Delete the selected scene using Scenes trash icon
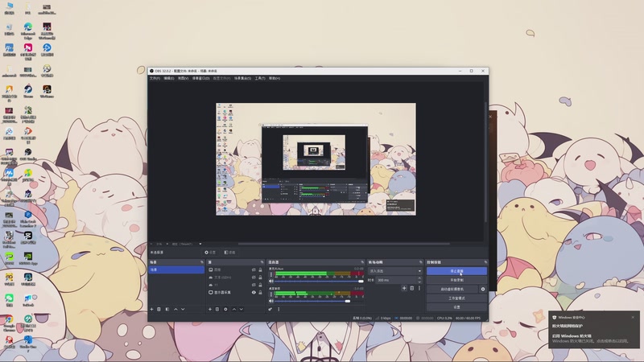 (x=159, y=309)
